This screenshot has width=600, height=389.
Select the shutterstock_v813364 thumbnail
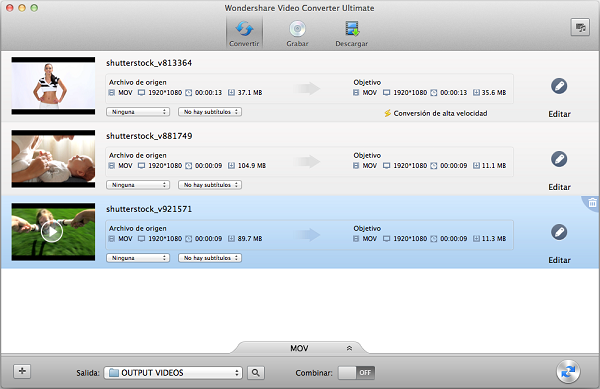pos(53,86)
